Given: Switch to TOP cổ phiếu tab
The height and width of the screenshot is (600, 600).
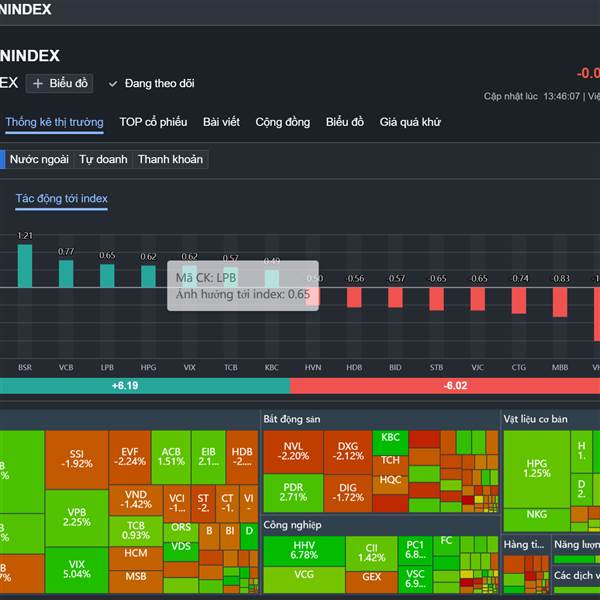Looking at the screenshot, I should [153, 122].
